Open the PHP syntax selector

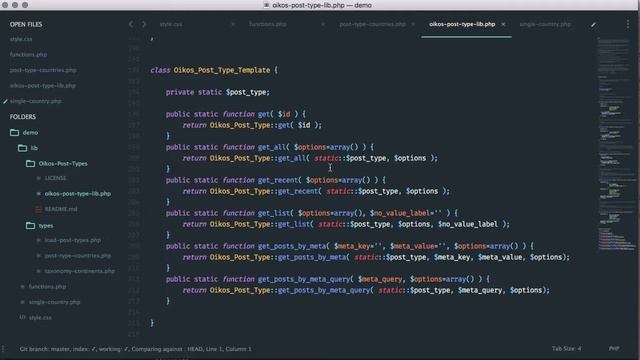click(614, 349)
